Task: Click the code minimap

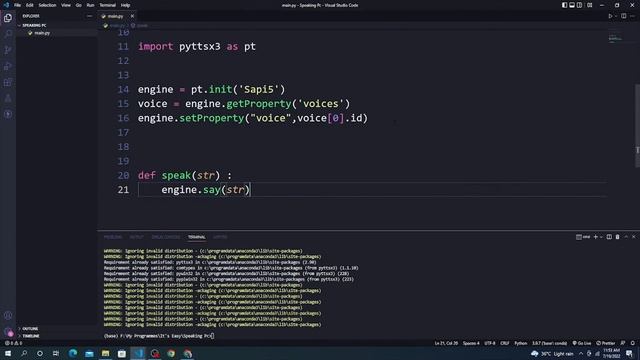Action: (615, 38)
